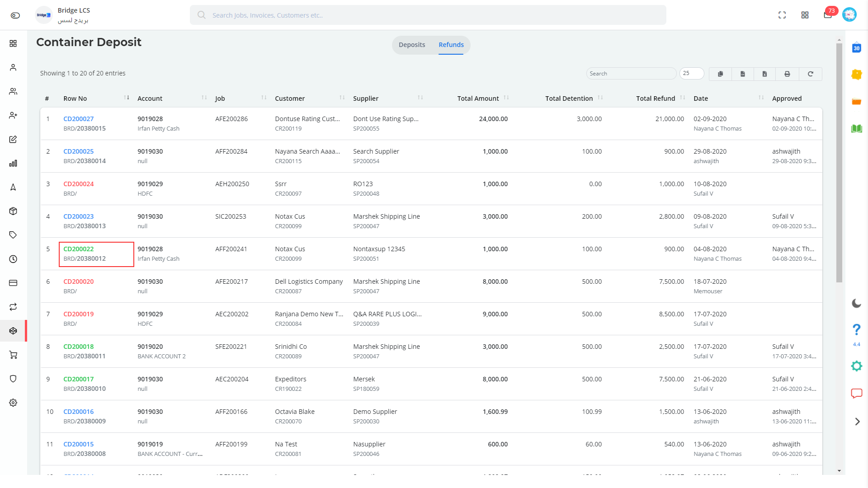Open the add-user sidebar icon

click(x=13, y=115)
